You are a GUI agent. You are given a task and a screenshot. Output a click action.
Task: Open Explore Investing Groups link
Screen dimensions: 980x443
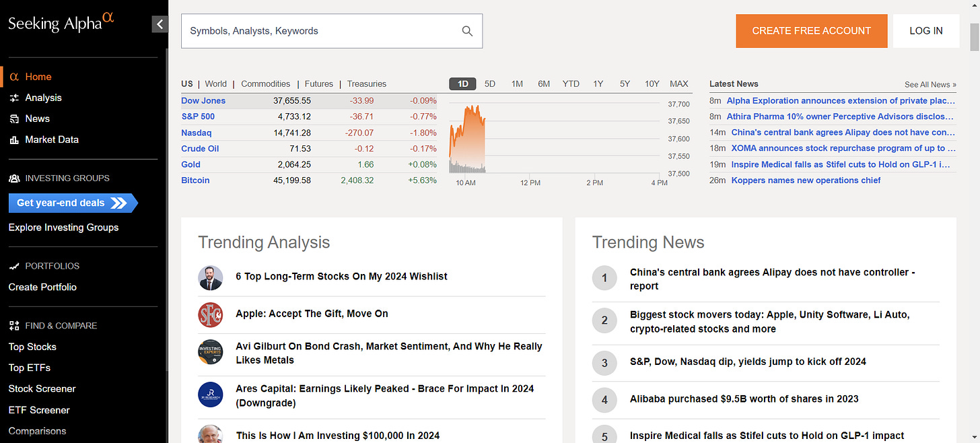click(63, 228)
